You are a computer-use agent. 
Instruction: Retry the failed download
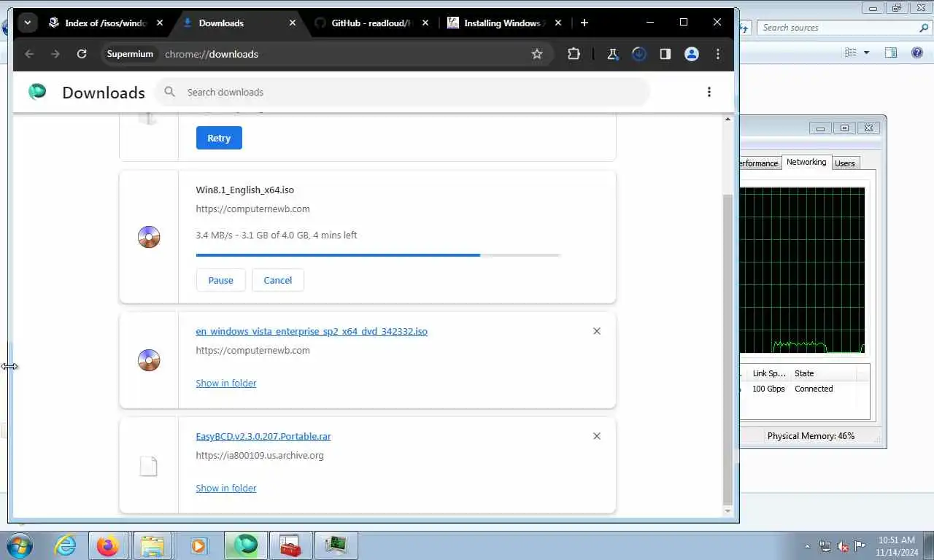(x=219, y=138)
